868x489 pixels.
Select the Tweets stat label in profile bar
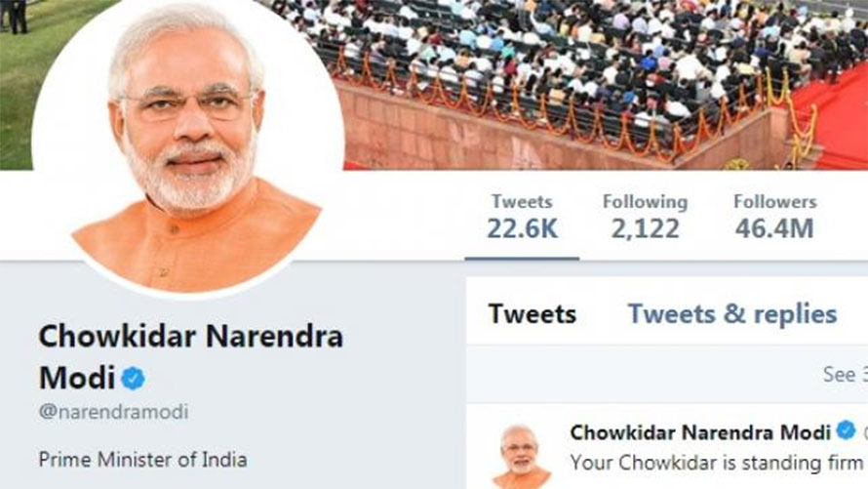(522, 202)
